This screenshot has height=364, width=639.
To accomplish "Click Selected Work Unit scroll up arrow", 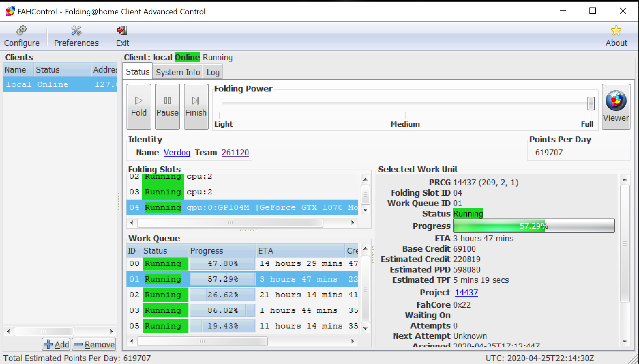I will [625, 179].
